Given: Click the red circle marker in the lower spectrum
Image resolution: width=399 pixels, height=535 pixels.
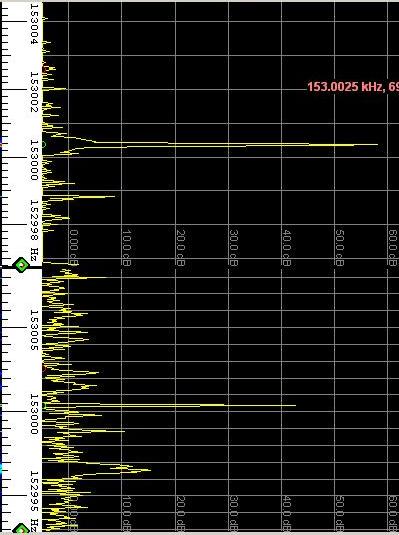Looking at the screenshot, I should (44, 368).
